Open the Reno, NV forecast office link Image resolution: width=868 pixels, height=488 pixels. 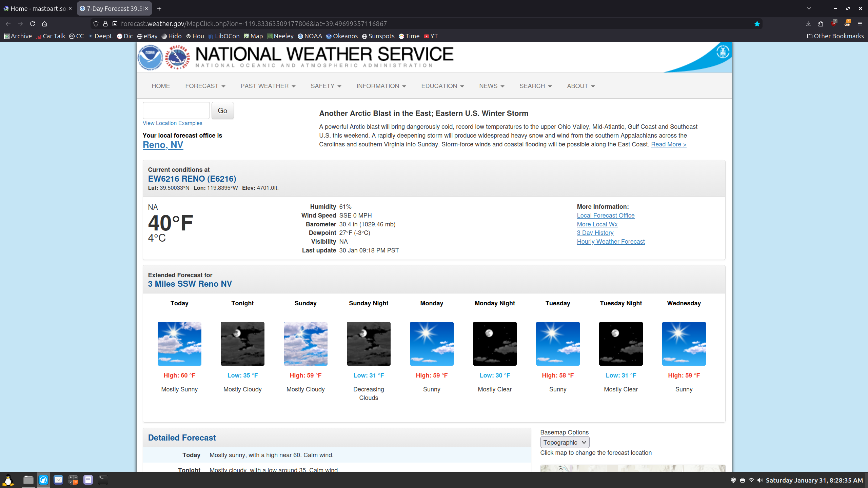click(163, 145)
